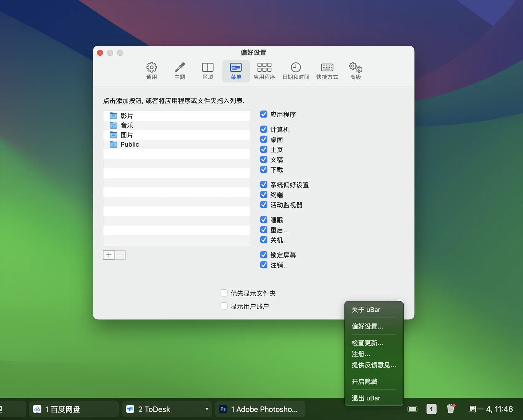Toggle the 主页 checkbox
The height and width of the screenshot is (420, 523).
(x=264, y=149)
